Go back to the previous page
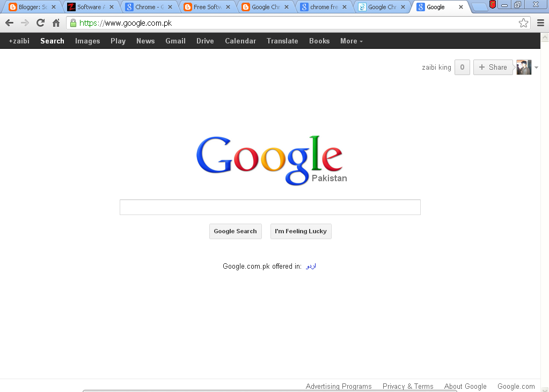549x392 pixels. coord(10,23)
